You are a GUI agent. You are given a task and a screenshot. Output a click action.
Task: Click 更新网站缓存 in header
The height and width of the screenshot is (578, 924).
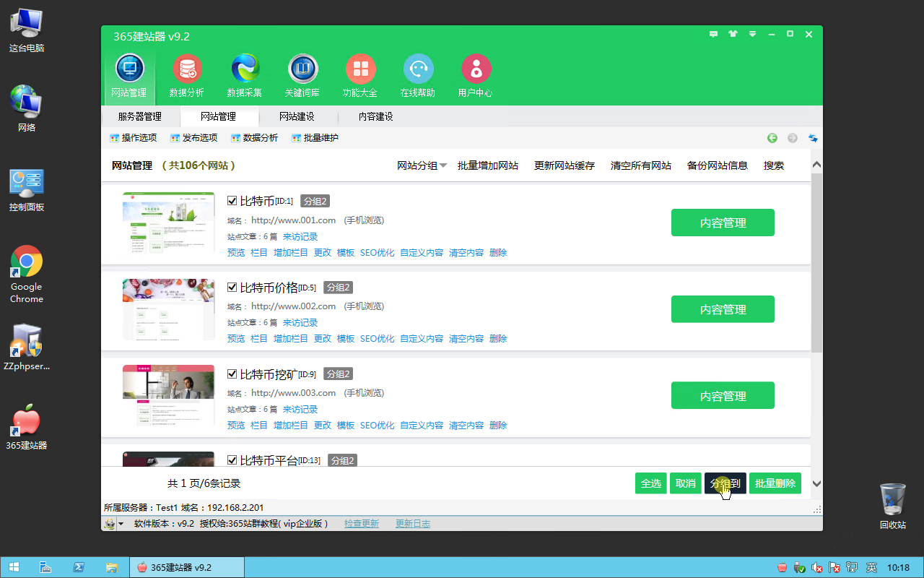(x=565, y=165)
